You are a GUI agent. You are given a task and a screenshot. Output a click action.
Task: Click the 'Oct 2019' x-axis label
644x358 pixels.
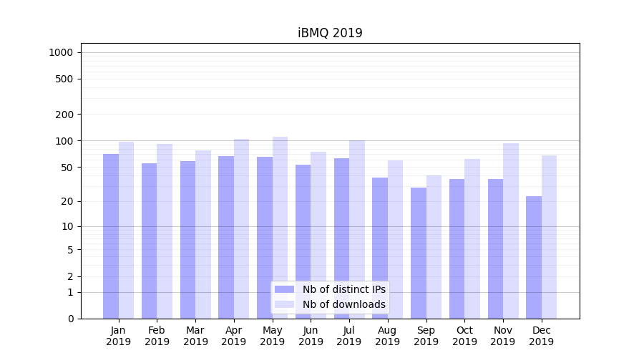click(x=464, y=336)
